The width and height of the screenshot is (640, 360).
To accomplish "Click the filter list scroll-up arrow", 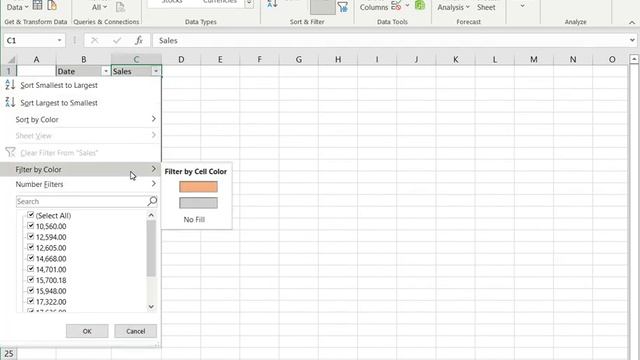I will [x=151, y=215].
